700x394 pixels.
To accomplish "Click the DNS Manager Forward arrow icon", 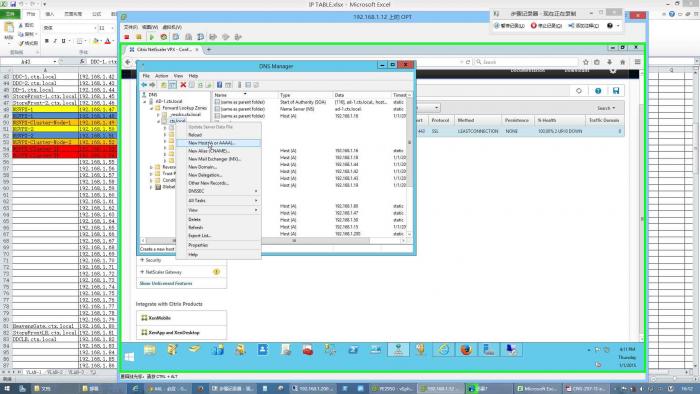I will (x=152, y=85).
